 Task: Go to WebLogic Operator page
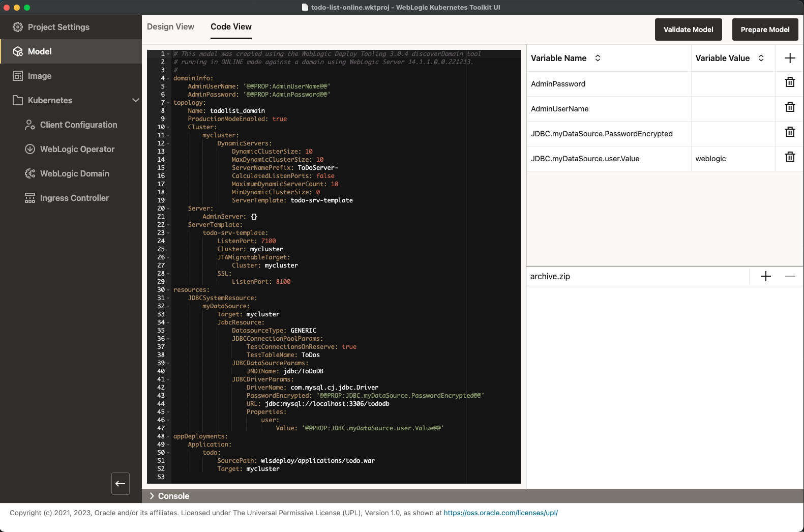tap(77, 149)
